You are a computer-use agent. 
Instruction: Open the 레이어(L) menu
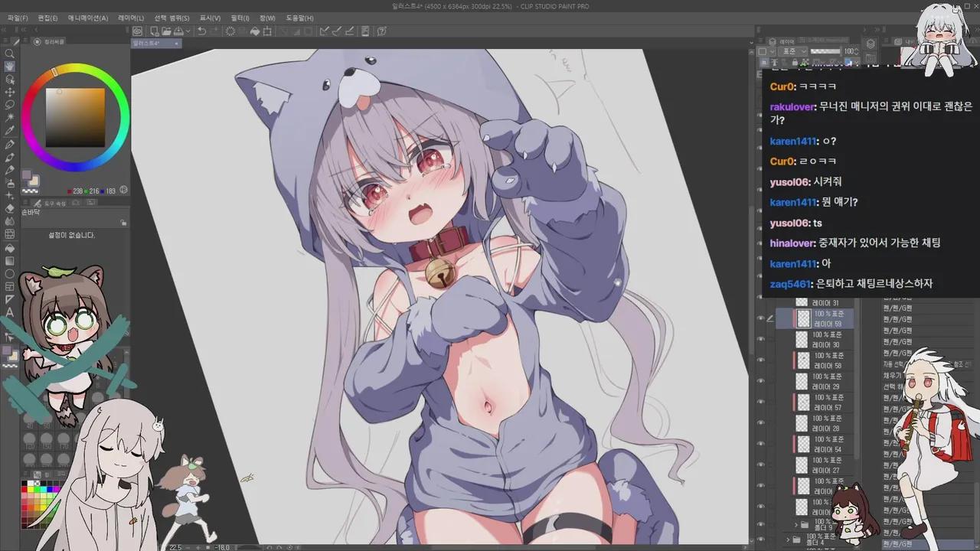[x=131, y=18]
